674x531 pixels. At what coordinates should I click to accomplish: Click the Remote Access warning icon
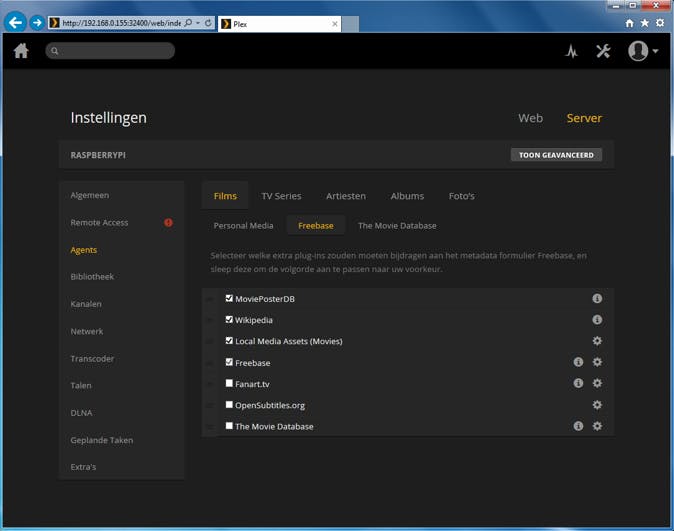click(168, 223)
